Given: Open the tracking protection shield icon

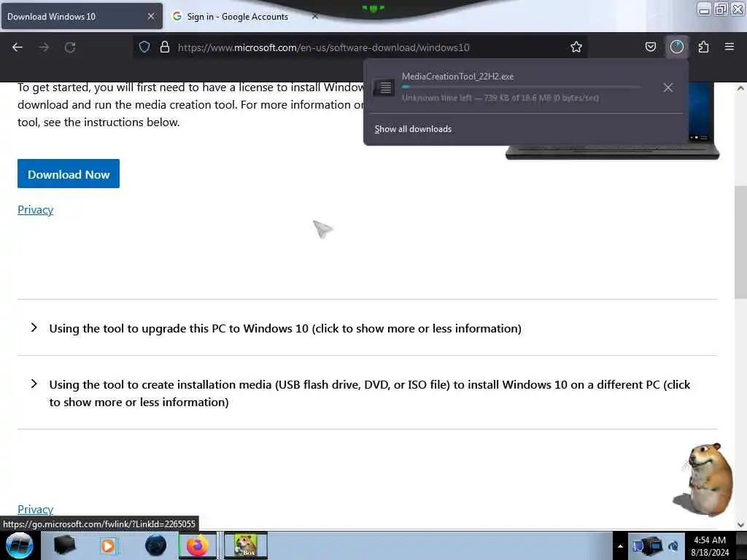Looking at the screenshot, I should 144,47.
